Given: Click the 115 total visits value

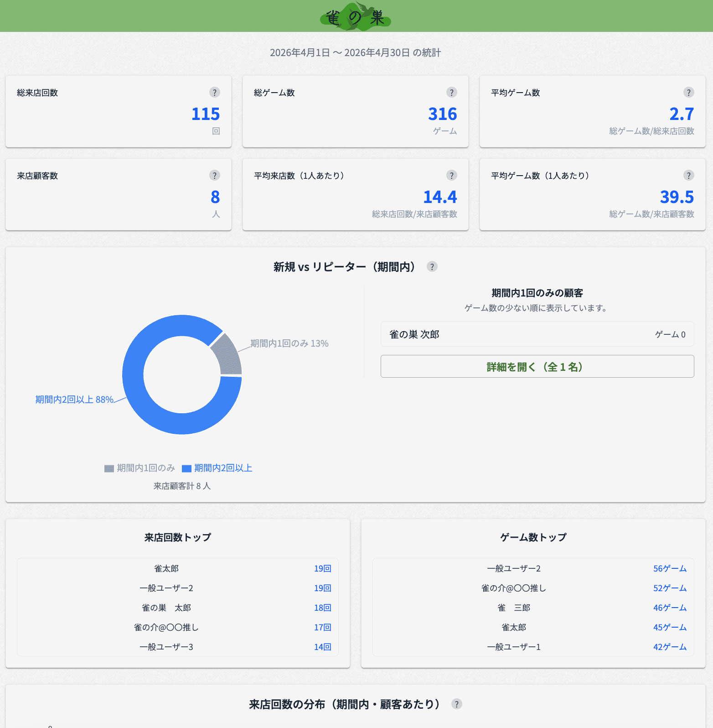Looking at the screenshot, I should pos(206,114).
